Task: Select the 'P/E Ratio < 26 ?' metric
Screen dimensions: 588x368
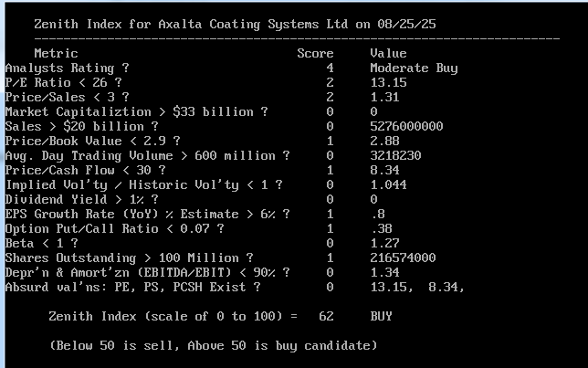Action: coord(63,82)
